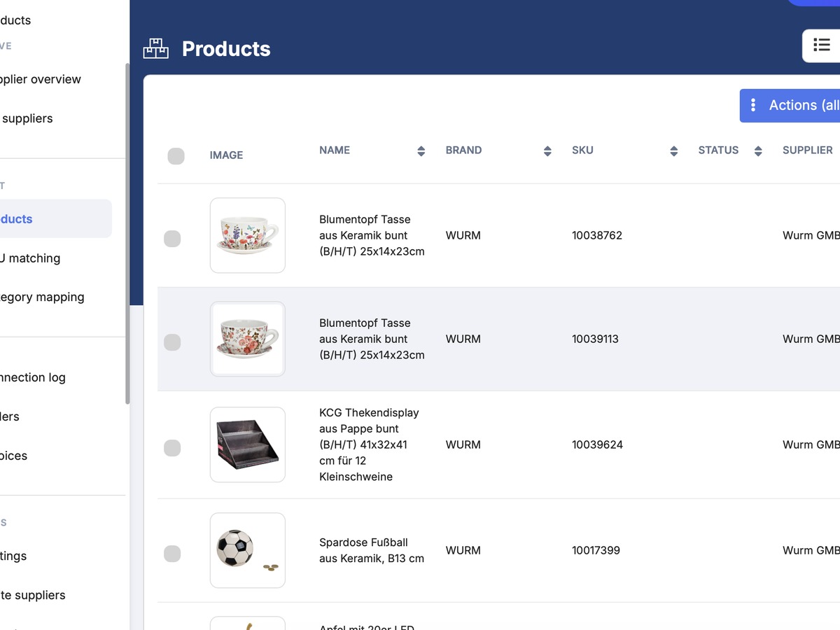Open Settings in the sidebar

(13, 556)
